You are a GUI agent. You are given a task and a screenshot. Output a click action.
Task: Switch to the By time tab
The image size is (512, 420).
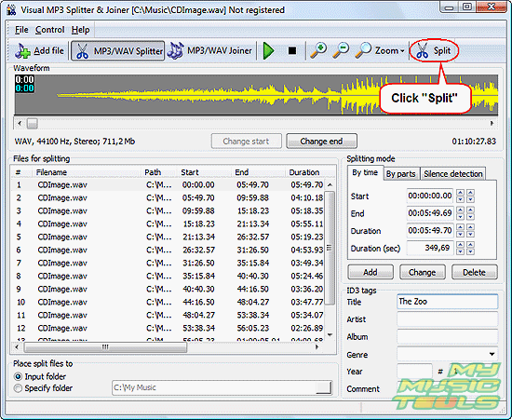point(365,173)
